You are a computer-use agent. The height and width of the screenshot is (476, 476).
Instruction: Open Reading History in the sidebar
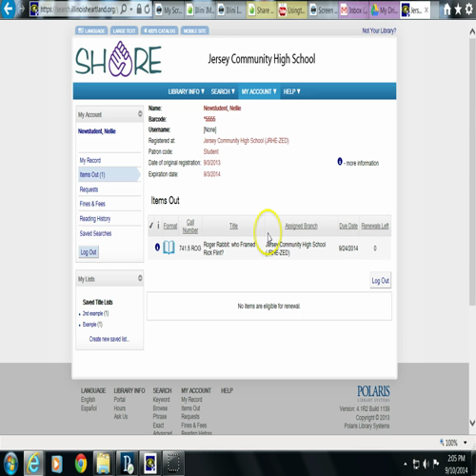[x=95, y=219]
